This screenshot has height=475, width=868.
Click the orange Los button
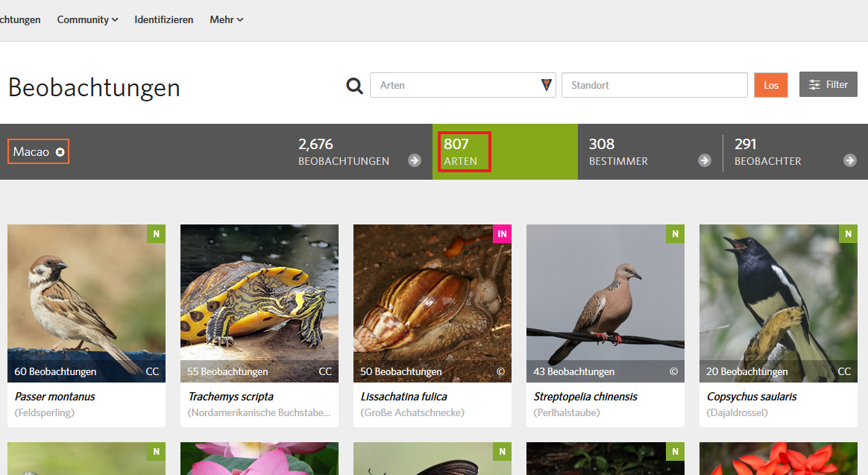click(771, 85)
